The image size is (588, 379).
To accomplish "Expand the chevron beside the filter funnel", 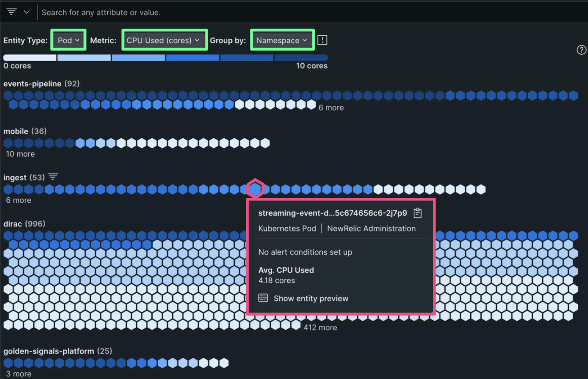I will [x=27, y=12].
